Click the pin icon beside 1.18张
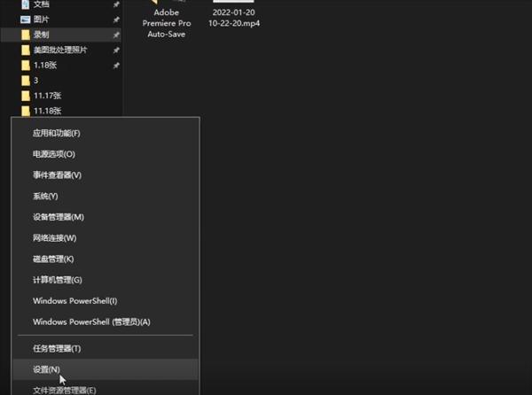 [116, 65]
